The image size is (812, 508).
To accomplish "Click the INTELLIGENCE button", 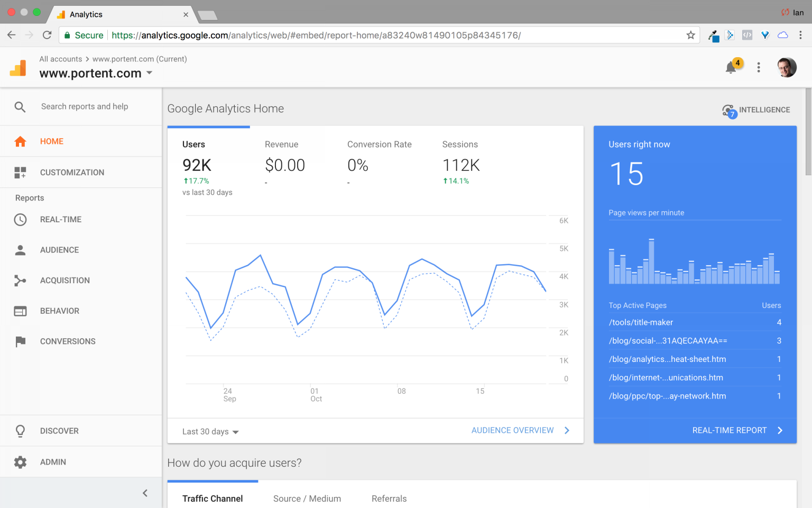I will pyautogui.click(x=756, y=110).
